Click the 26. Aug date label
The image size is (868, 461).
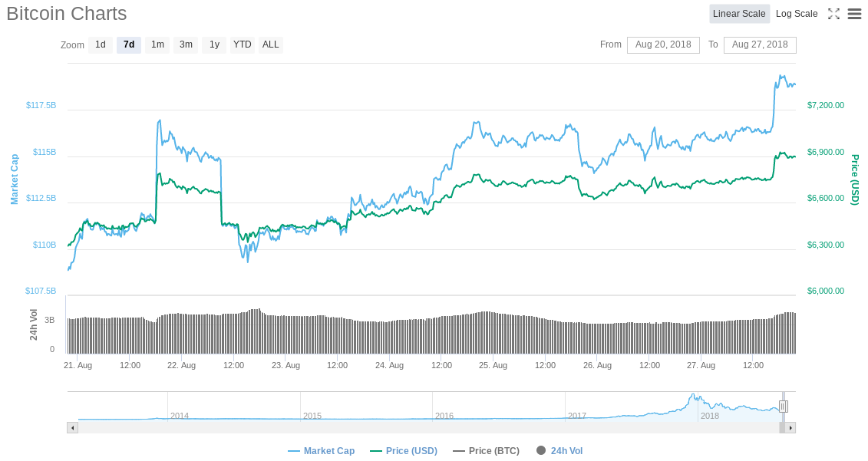point(597,365)
